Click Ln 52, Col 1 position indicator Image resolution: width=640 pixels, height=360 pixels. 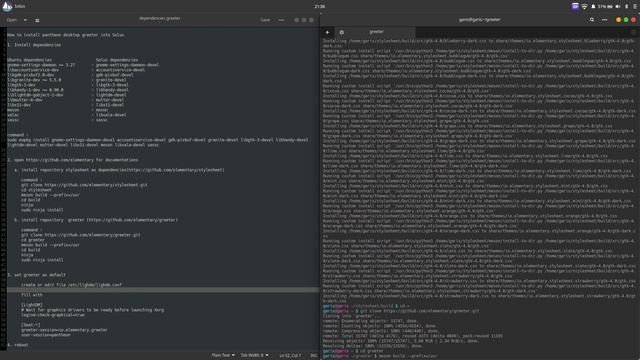click(x=290, y=356)
